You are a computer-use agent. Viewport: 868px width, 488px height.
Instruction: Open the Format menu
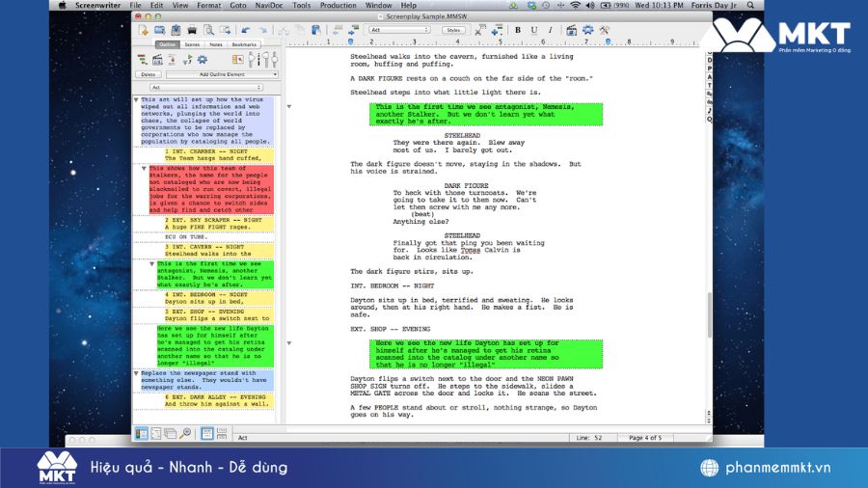[x=208, y=5]
